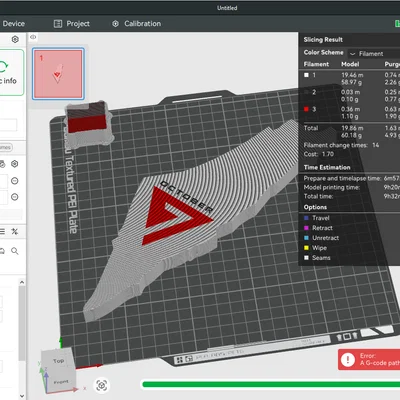The width and height of the screenshot is (400, 400).
Task: Click the 60.18 g total value
Action: pyautogui.click(x=351, y=135)
